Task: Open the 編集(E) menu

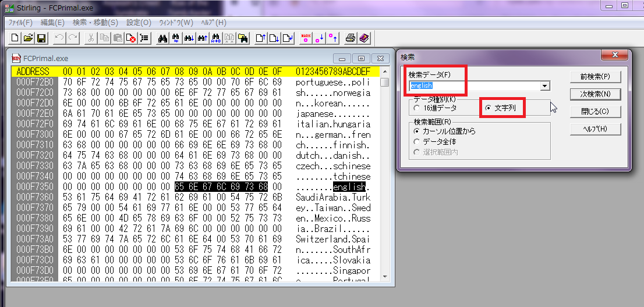Action: (x=52, y=23)
